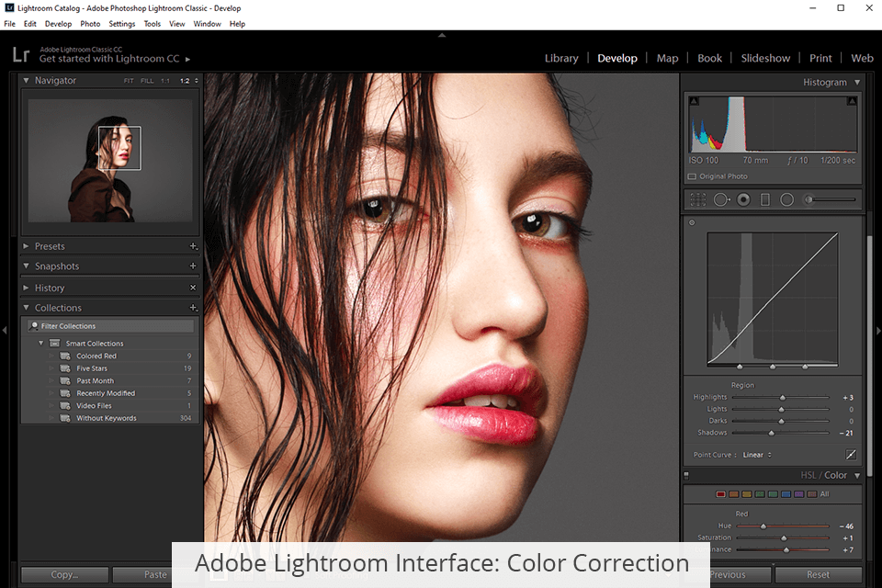Image resolution: width=882 pixels, height=588 pixels.
Task: Click the magnifier icon in Filter Collections
Action: pos(34,326)
